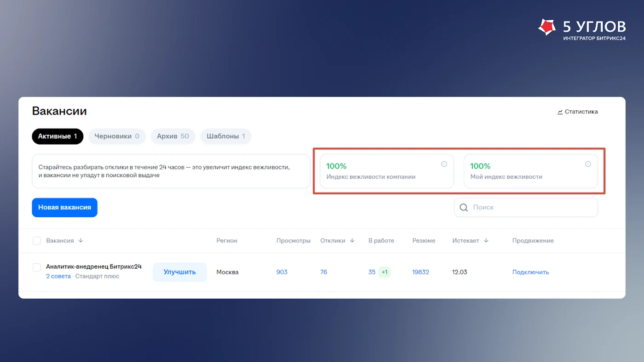Open the Статистика chart icon
Screen dimensions: 644x362
click(560, 112)
